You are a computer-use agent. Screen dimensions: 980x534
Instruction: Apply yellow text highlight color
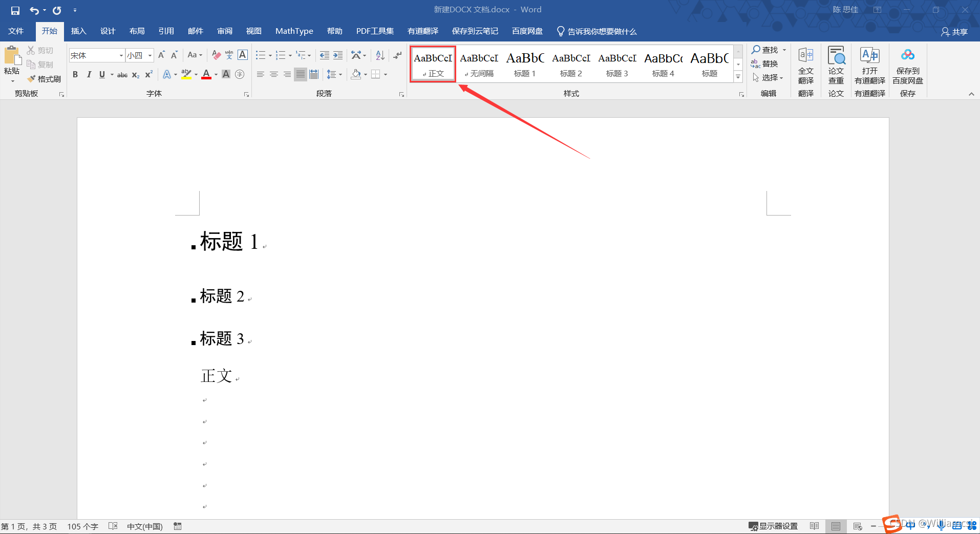pos(186,74)
